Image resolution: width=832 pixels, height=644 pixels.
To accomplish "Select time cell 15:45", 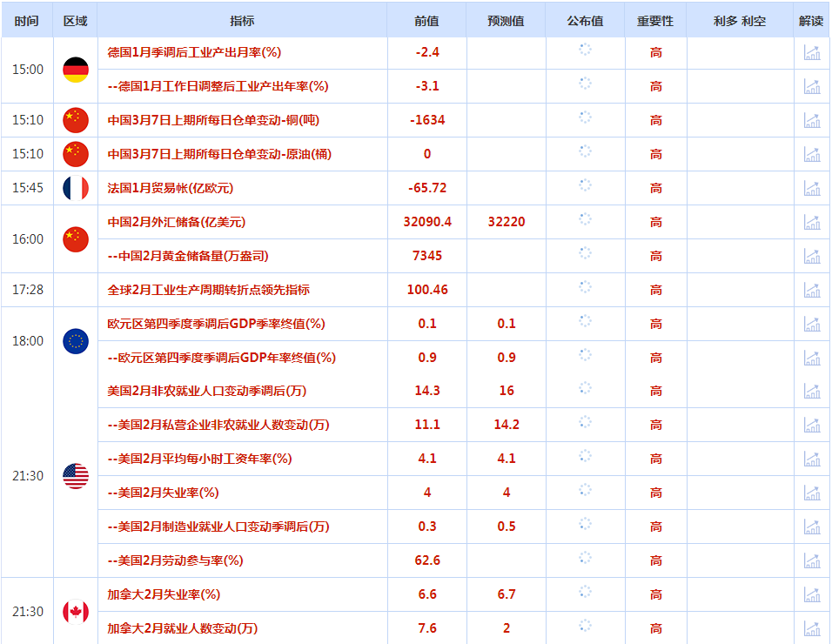I will click(28, 188).
